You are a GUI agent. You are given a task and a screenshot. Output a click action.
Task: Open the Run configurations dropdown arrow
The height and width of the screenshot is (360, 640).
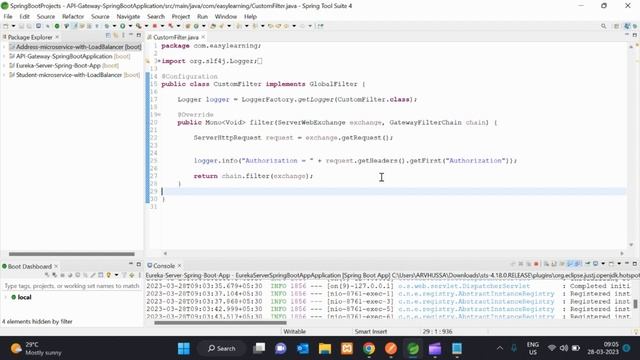tap(130, 26)
